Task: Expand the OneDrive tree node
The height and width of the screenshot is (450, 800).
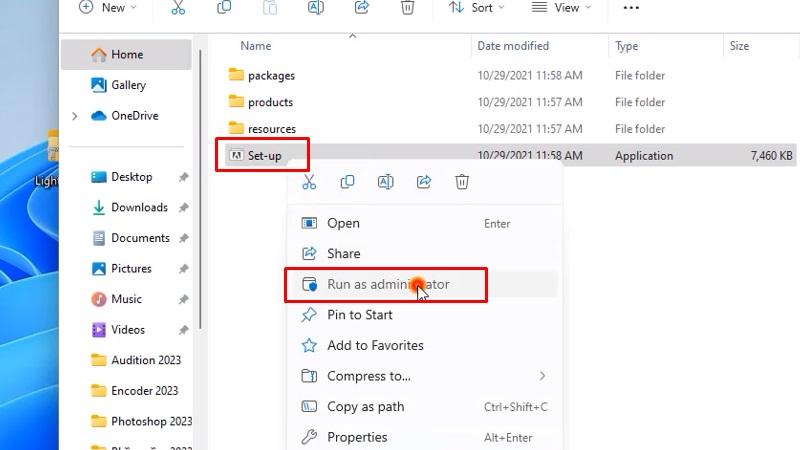Action: [x=74, y=116]
